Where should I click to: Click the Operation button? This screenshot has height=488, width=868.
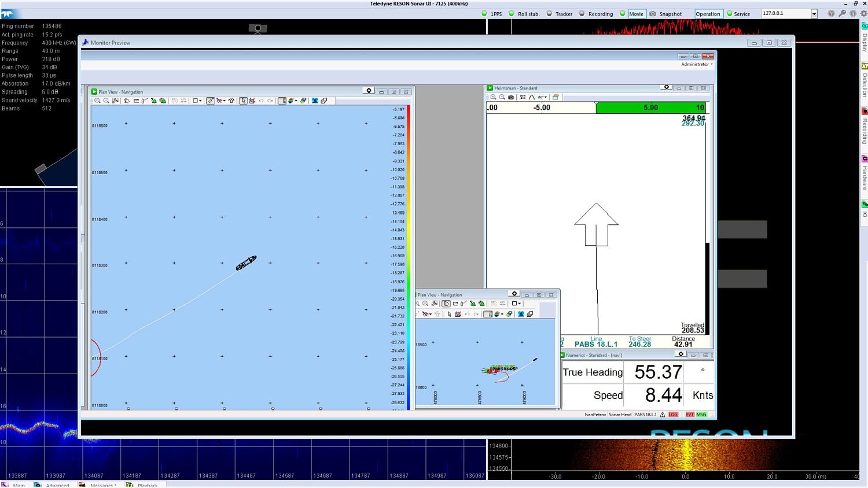pos(708,14)
